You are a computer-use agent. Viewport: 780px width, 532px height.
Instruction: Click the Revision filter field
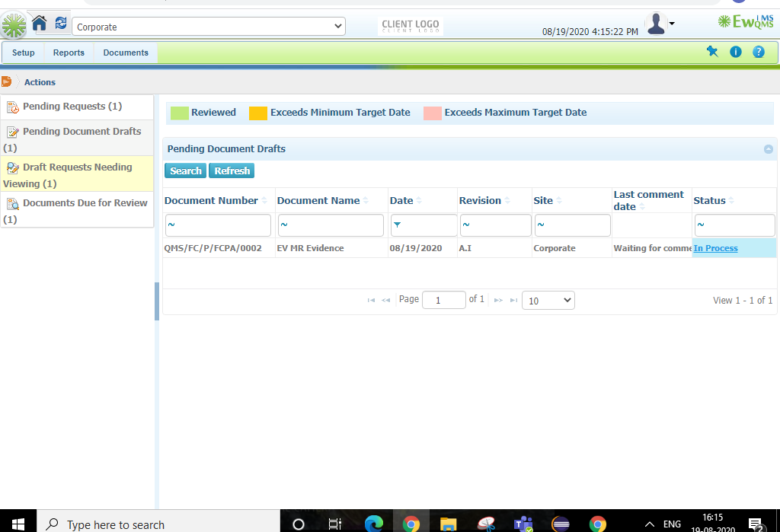point(495,225)
